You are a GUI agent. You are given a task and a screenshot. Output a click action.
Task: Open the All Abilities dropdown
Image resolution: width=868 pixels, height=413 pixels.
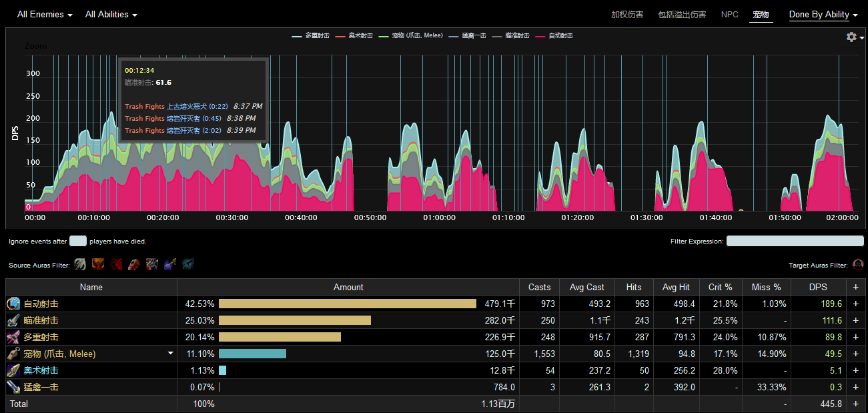click(111, 15)
